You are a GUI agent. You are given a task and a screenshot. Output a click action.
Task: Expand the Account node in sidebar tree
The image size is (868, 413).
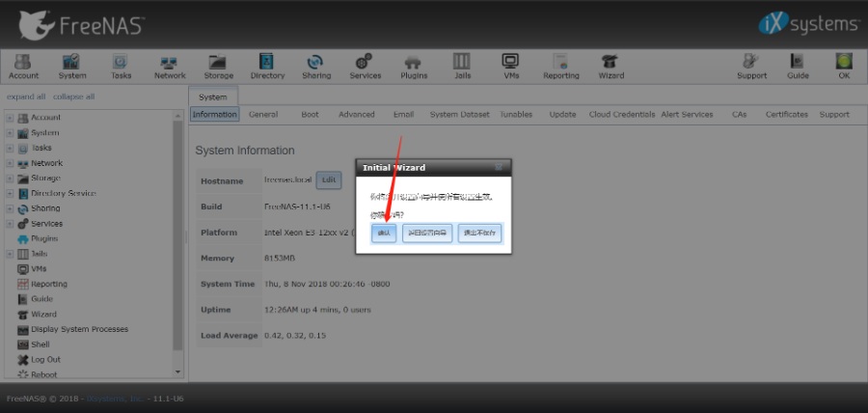click(10, 118)
